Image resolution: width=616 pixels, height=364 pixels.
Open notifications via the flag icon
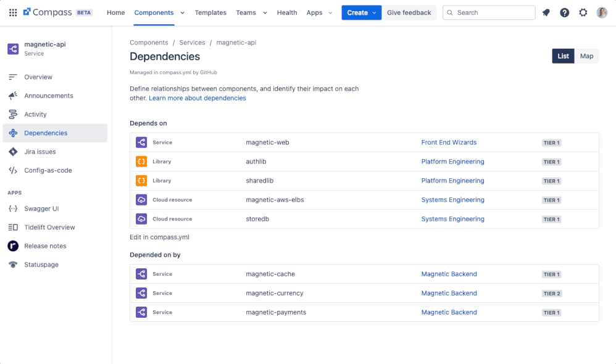click(546, 12)
